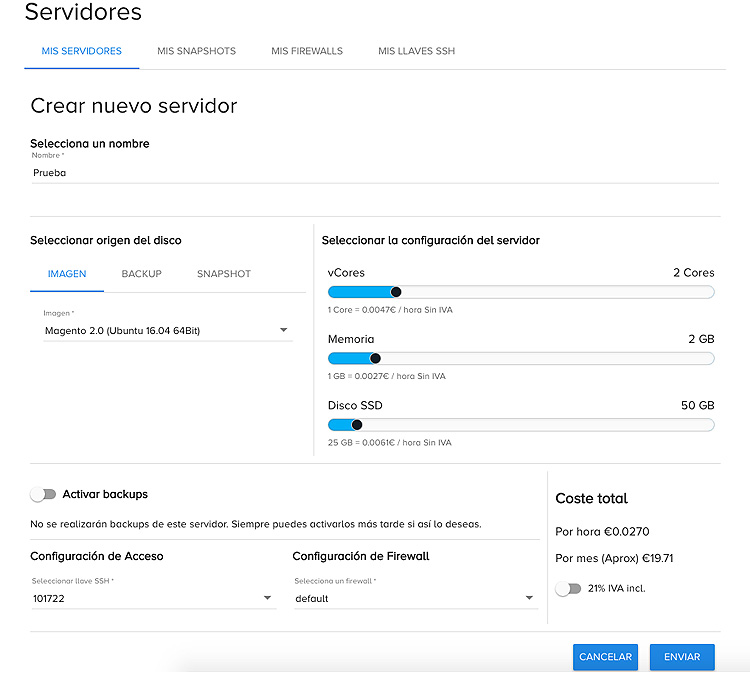Toggle the Activar backups switch

(43, 495)
